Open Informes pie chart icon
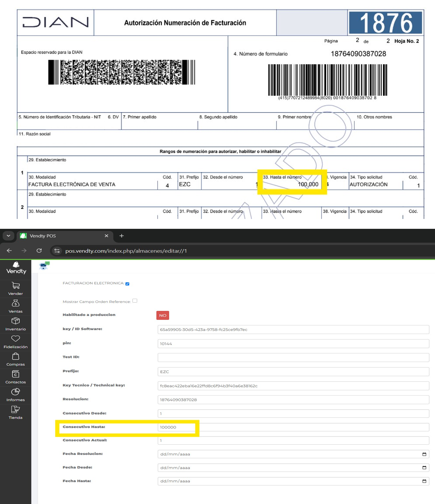Screen dimensions: 435x504 pyautogui.click(x=16, y=392)
